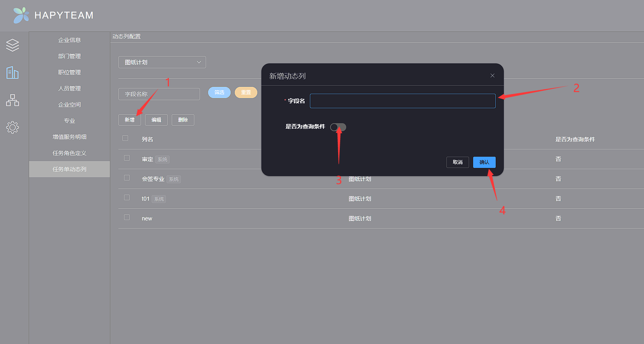Click the t01 column name cell

click(x=145, y=199)
